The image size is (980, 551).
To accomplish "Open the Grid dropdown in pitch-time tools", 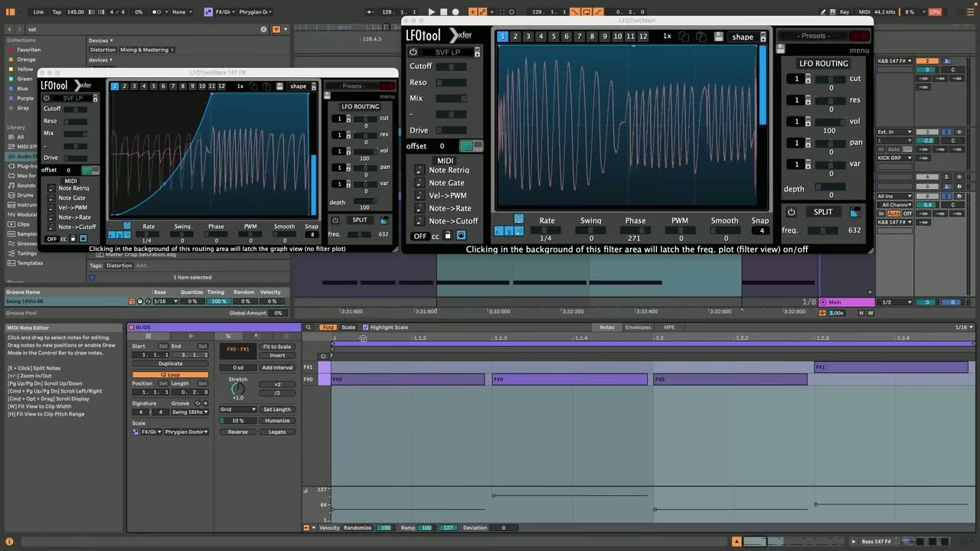I will click(237, 409).
